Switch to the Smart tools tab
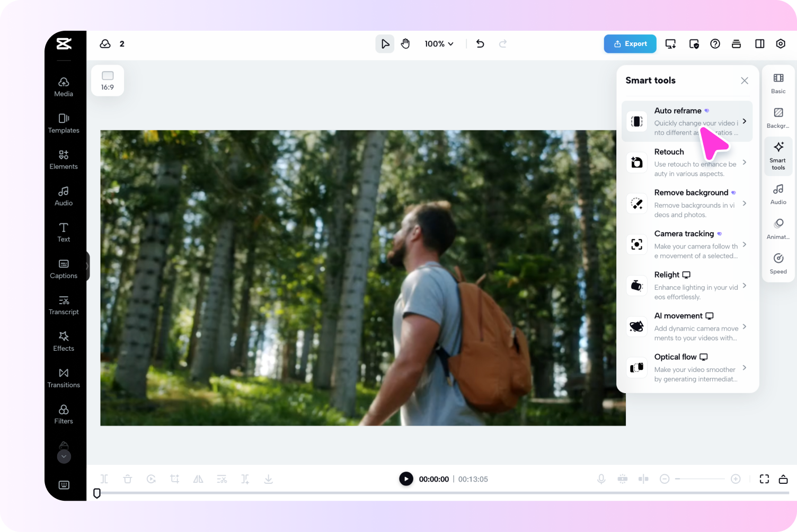Viewport: 797px width, 532px height. [x=778, y=155]
